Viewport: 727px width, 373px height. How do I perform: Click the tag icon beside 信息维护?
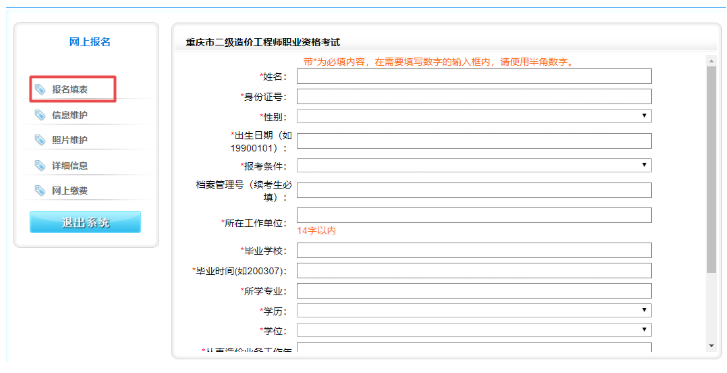(40, 115)
